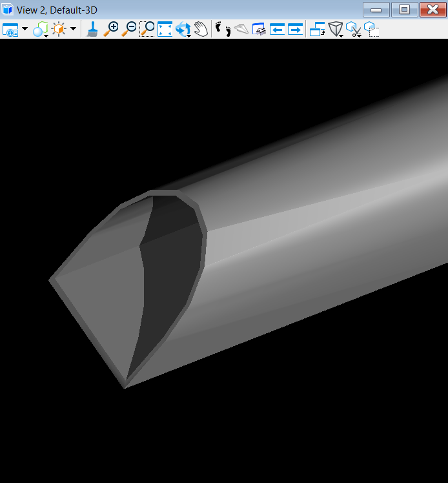Expand the dropdown arrow beside the brightness icon

[73, 29]
